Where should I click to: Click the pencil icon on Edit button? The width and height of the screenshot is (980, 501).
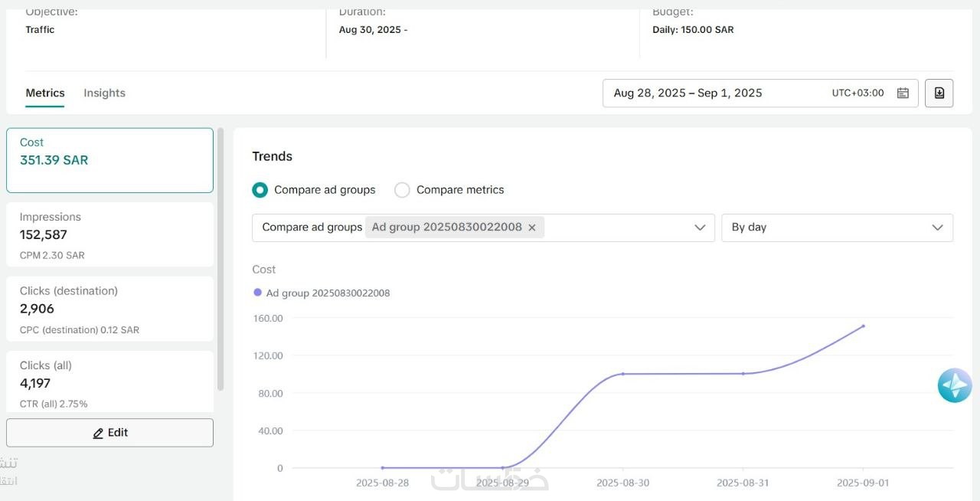pos(98,434)
